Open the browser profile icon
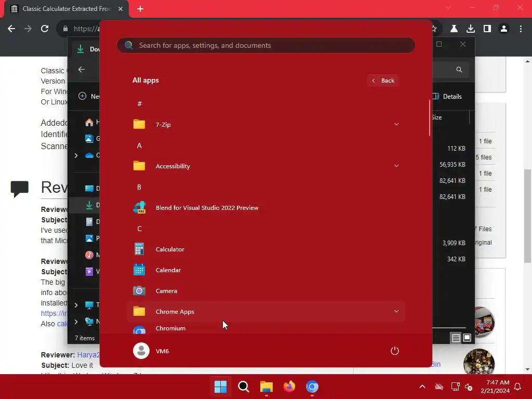This screenshot has height=399, width=532. (x=504, y=29)
